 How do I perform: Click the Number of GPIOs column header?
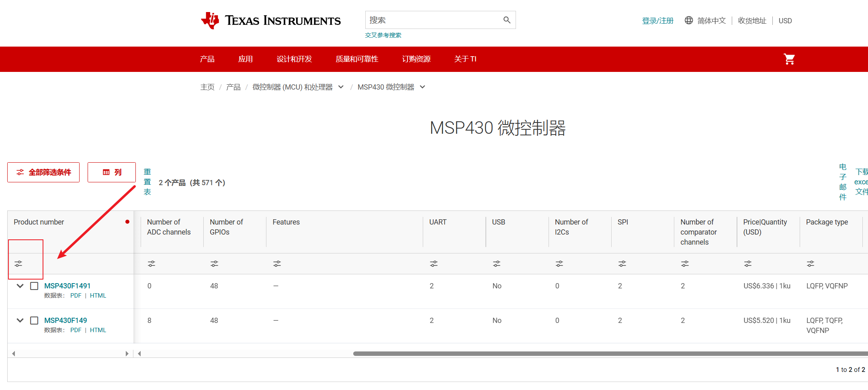(226, 227)
